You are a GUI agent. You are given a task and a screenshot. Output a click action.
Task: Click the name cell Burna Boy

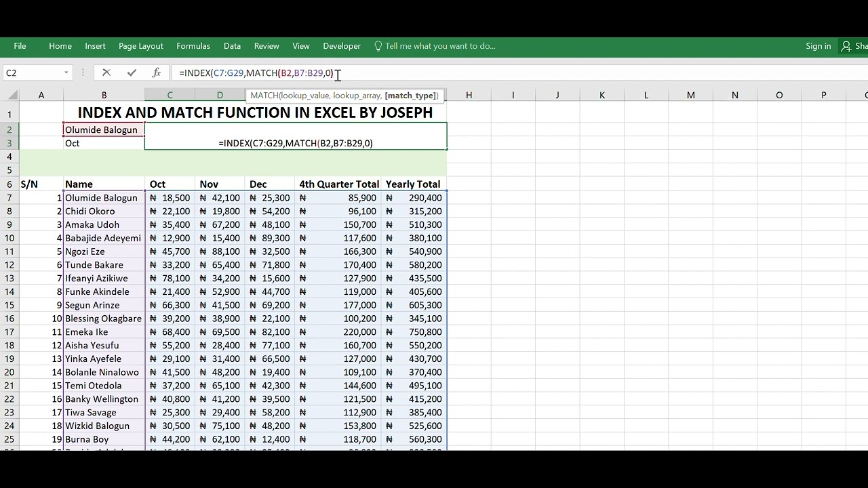tap(104, 439)
